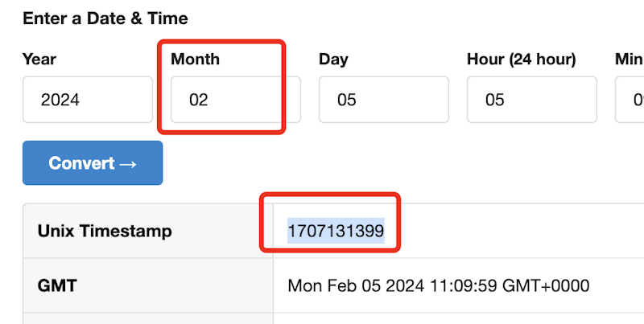Click the Month field label
The image size is (644, 324).
[195, 59]
